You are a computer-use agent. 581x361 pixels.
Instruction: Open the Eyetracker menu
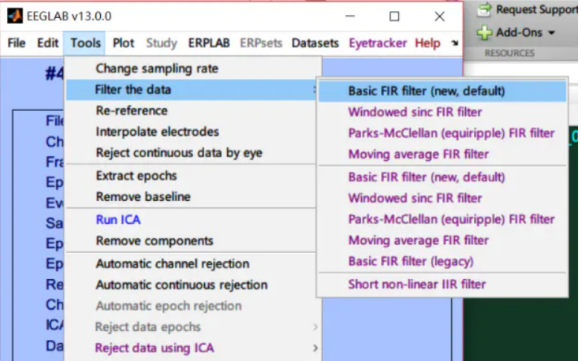click(378, 43)
